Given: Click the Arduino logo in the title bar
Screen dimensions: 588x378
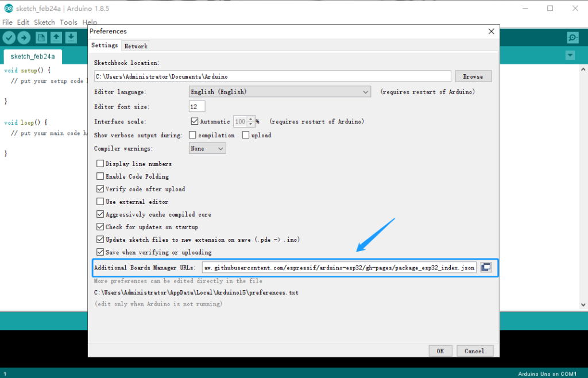Looking at the screenshot, I should pos(7,8).
